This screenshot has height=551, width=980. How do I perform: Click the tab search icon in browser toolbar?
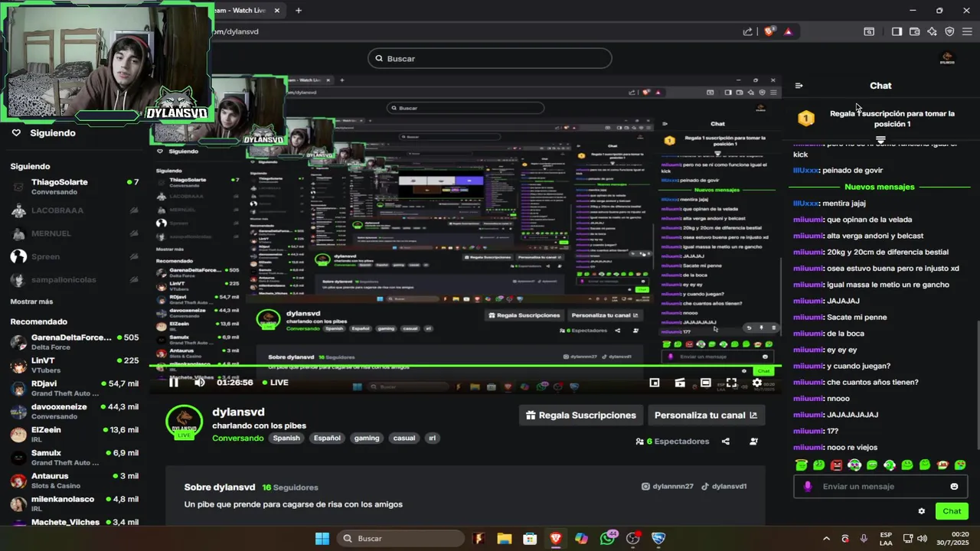[x=869, y=31]
